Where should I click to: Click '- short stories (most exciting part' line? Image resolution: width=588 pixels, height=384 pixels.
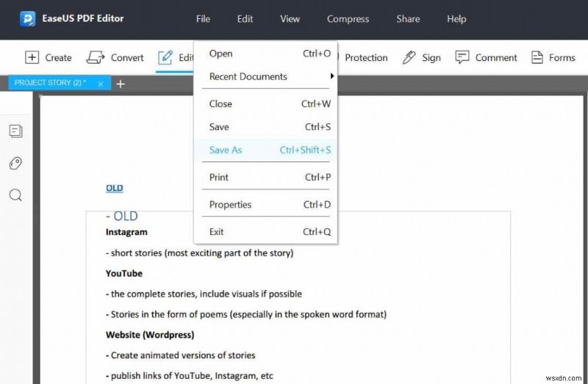click(x=199, y=253)
